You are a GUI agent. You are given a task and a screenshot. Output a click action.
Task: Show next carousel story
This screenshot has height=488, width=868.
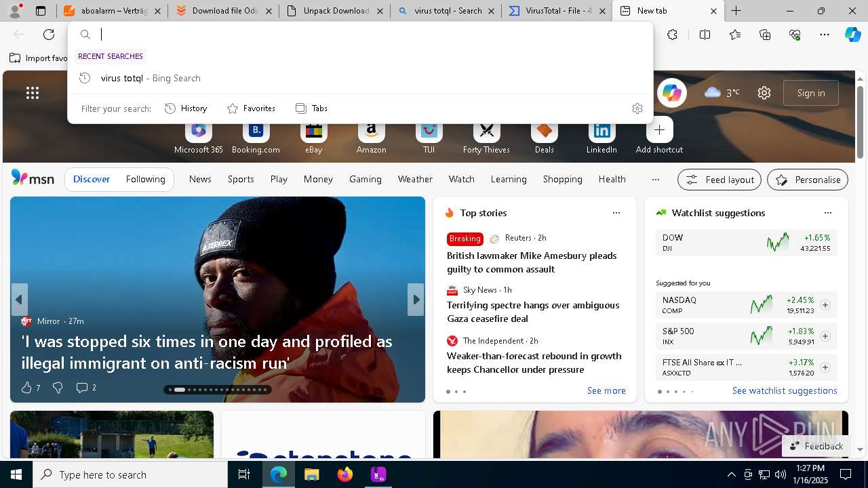coord(415,300)
